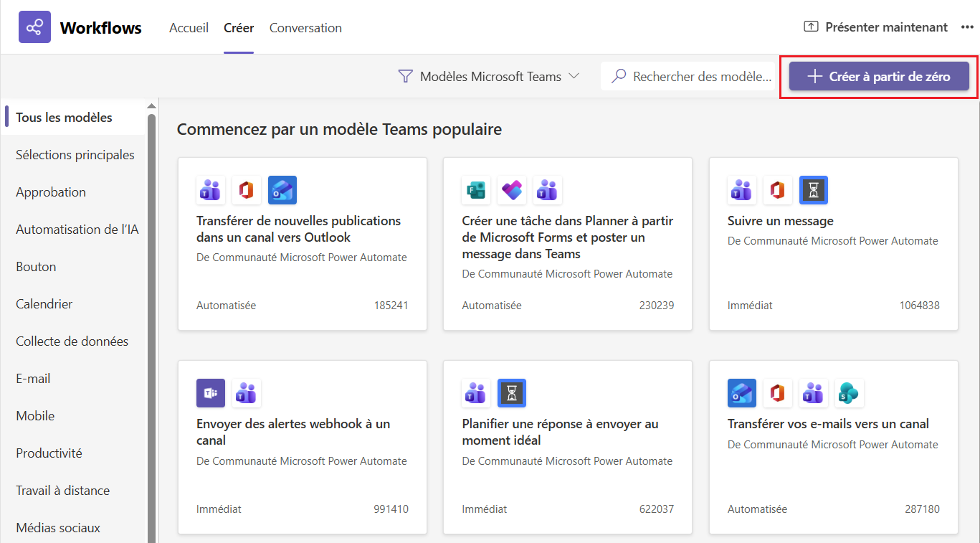Click the up arrow of sidebar scrollbar
The width and height of the screenshot is (980, 543).
[151, 106]
